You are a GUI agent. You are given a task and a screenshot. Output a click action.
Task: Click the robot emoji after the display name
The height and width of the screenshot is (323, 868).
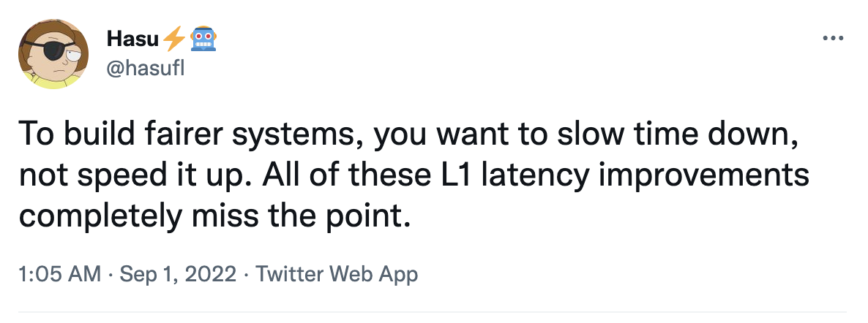click(x=202, y=37)
